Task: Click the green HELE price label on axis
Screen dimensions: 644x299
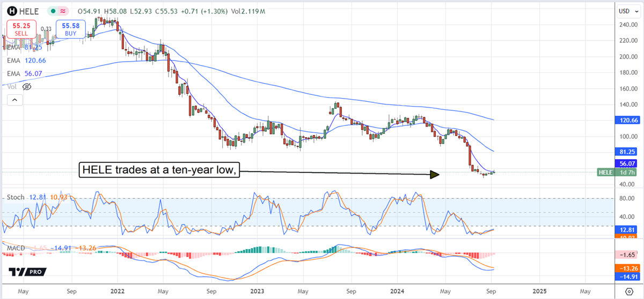Action: pyautogui.click(x=605, y=172)
